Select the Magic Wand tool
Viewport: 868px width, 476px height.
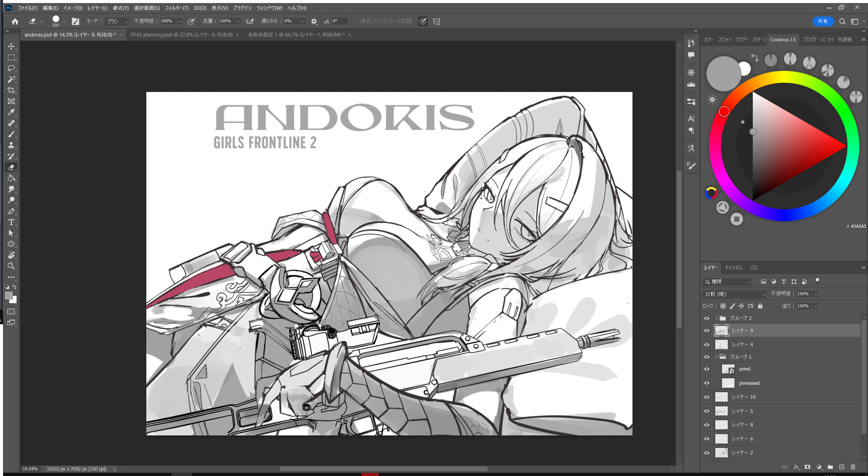tap(11, 79)
